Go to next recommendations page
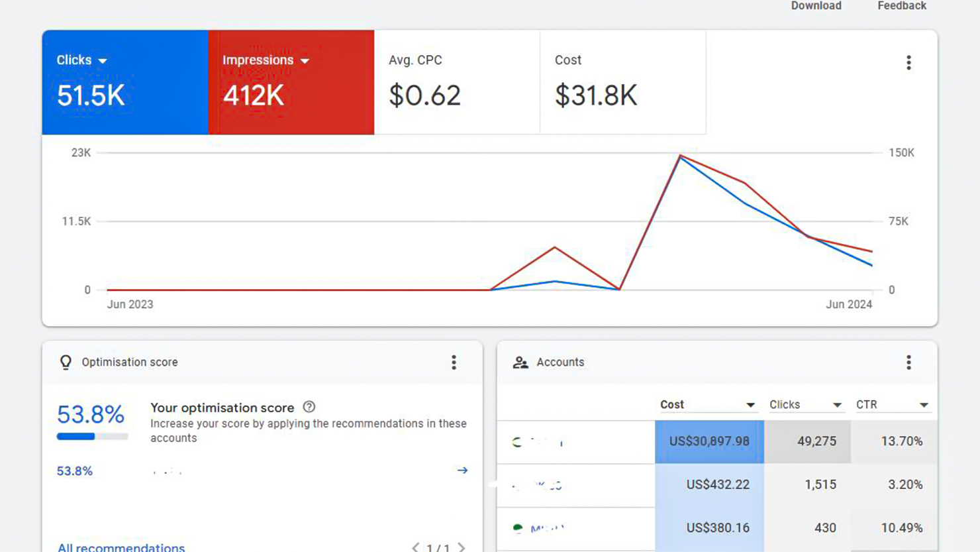980x552 pixels. click(462, 547)
